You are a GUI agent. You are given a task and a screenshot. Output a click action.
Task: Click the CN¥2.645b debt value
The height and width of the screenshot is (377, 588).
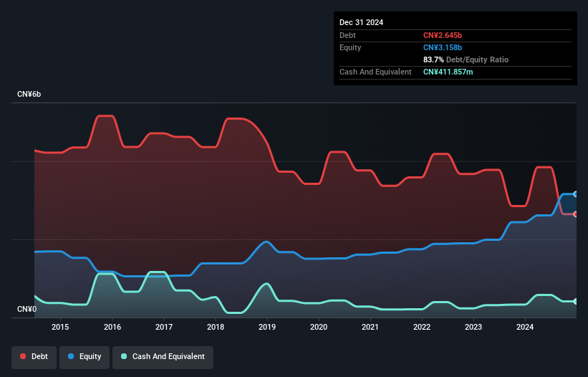[x=443, y=35]
